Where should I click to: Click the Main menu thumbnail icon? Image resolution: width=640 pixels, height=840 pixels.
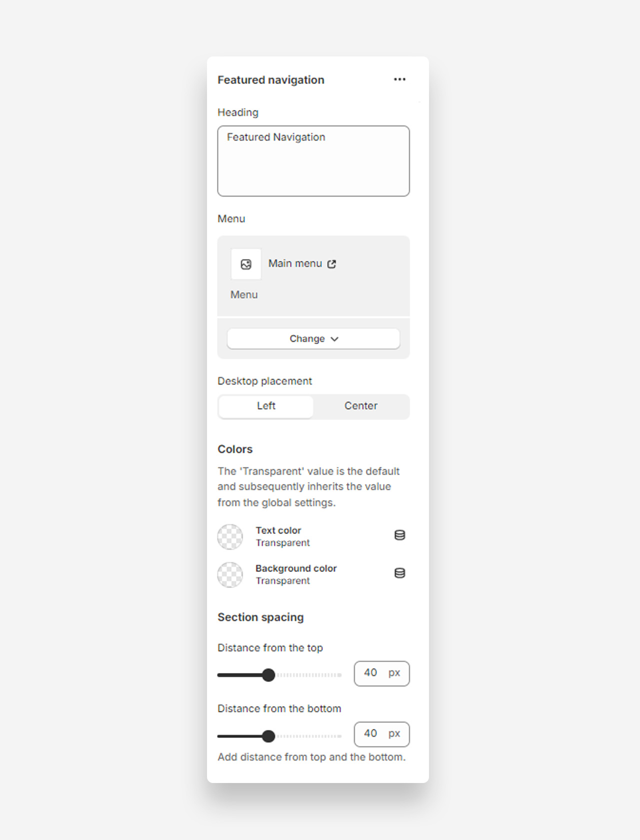(x=246, y=264)
